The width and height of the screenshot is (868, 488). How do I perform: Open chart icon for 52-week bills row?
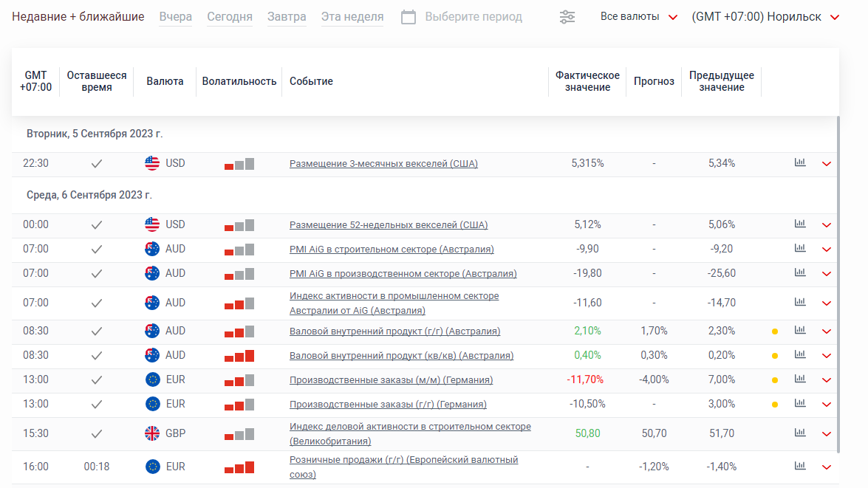tap(800, 224)
